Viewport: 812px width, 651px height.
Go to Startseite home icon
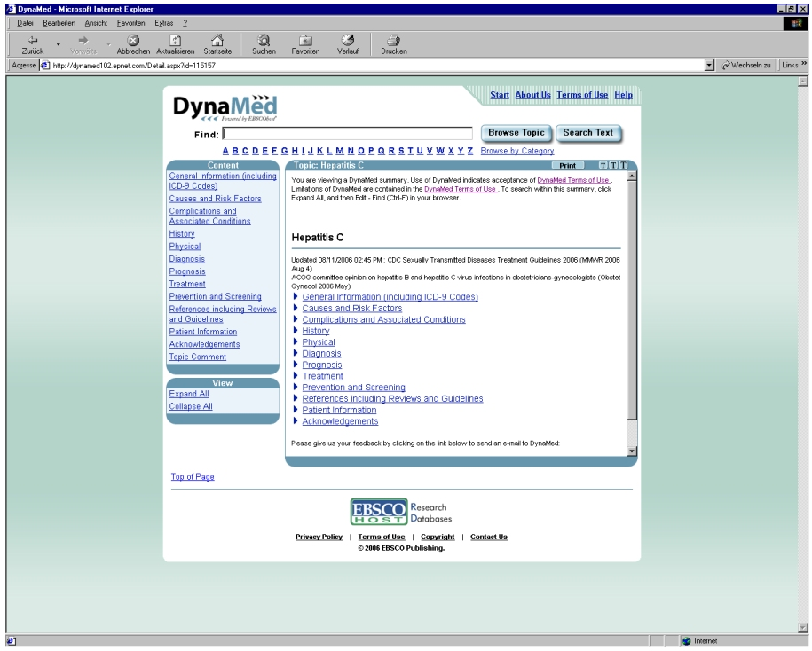click(217, 41)
